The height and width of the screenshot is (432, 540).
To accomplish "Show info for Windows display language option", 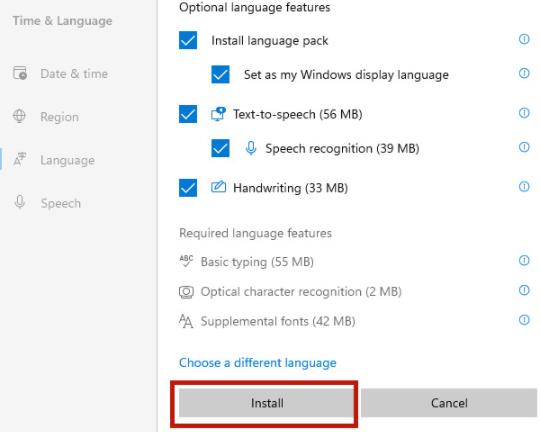I will tap(524, 73).
